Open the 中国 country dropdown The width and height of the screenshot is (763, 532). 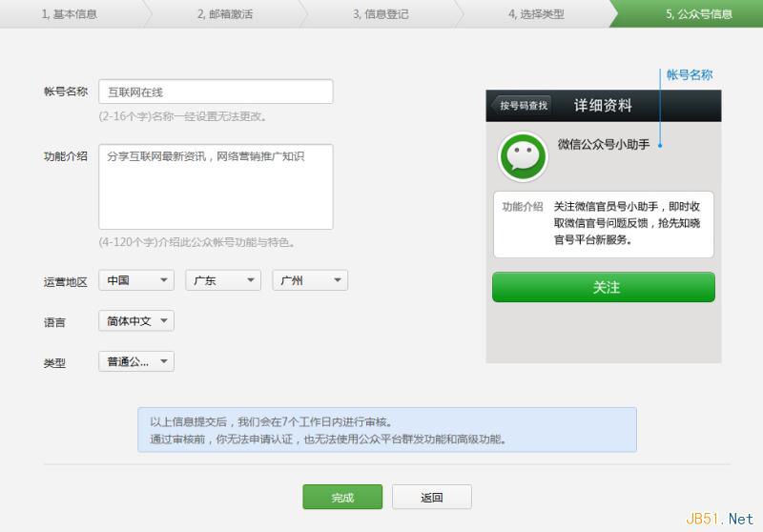pos(135,280)
